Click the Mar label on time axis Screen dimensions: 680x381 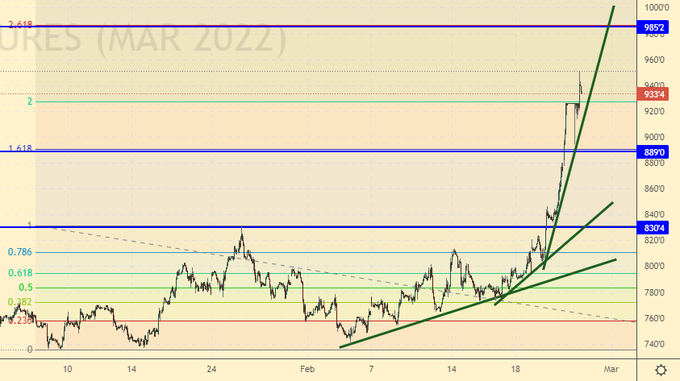(x=611, y=369)
